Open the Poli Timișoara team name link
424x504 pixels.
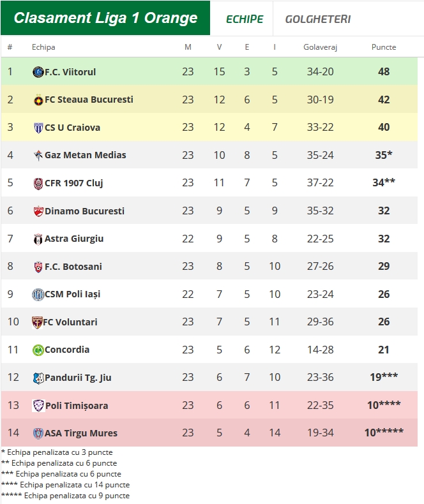point(77,406)
